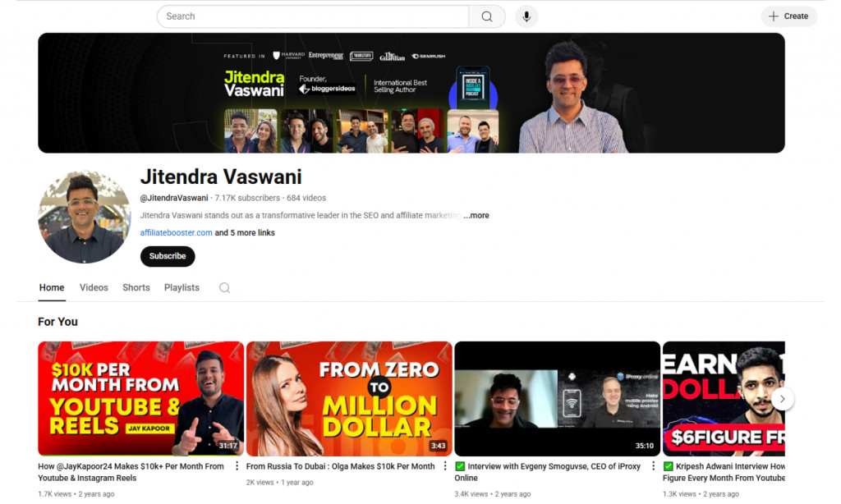Viewport: 841px width, 504px height.
Task: Activate voice search microphone icon
Action: tap(526, 16)
